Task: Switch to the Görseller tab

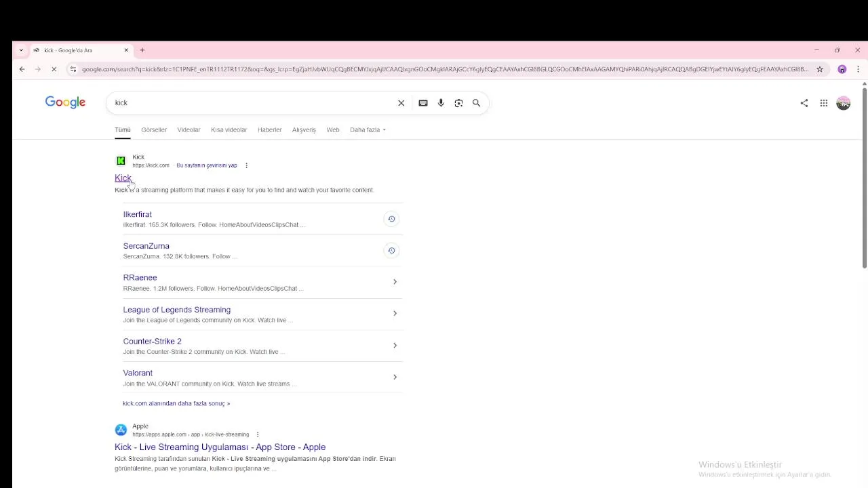Action: (154, 130)
